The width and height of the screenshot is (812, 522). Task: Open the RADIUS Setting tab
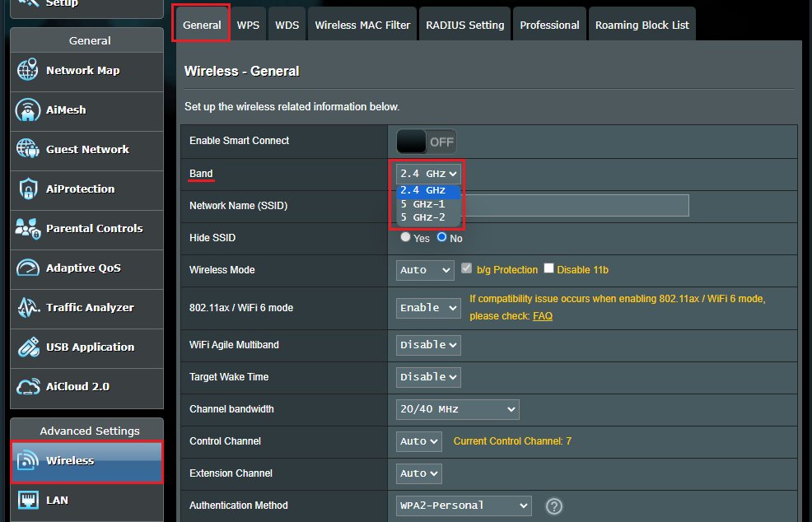coord(465,25)
